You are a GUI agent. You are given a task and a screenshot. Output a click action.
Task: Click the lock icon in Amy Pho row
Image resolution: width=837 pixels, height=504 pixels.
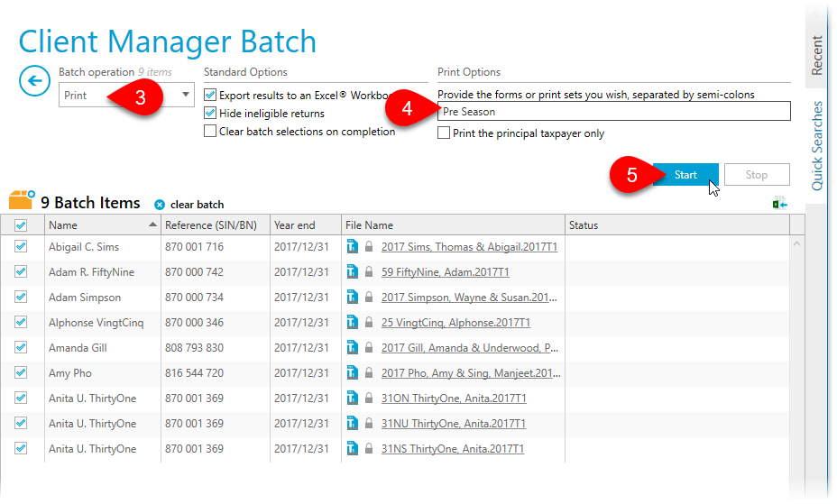pos(369,372)
